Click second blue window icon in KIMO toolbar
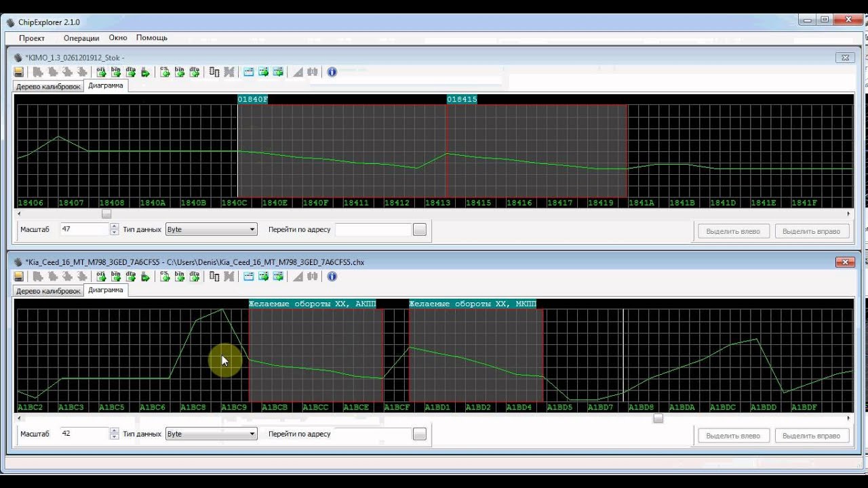The width and height of the screenshot is (868, 488). (x=264, y=72)
